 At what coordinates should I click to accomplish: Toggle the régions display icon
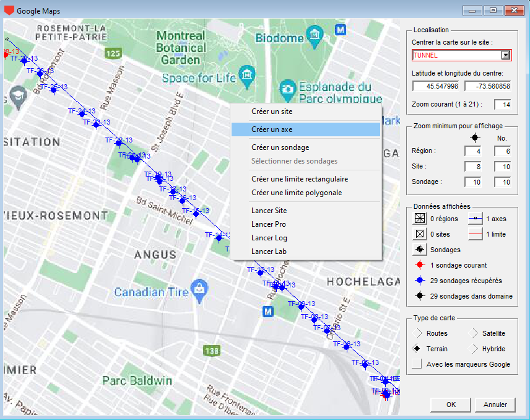coord(420,219)
